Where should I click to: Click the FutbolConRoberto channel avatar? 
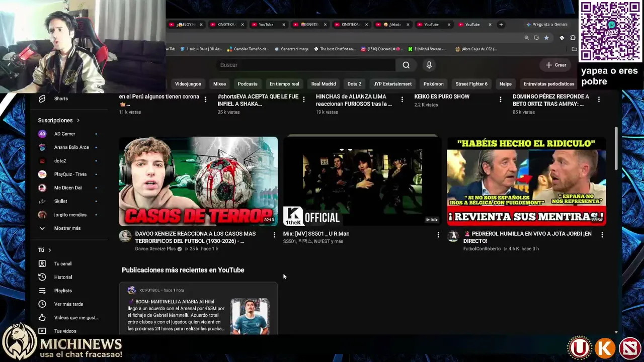tap(453, 236)
